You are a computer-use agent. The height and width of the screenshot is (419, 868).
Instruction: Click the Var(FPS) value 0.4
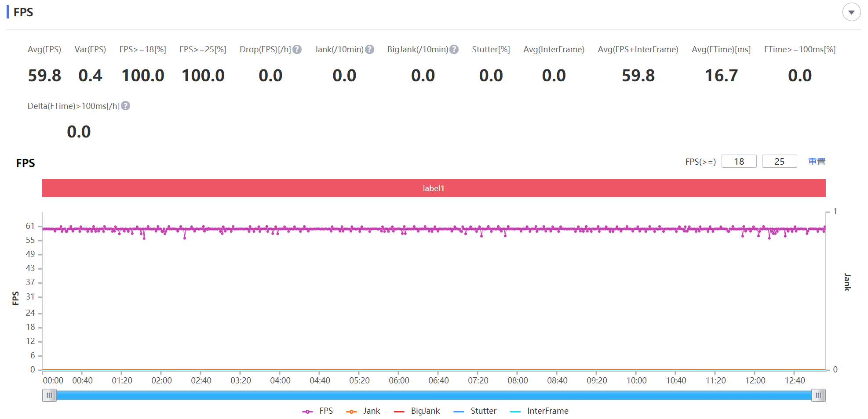[x=90, y=76]
